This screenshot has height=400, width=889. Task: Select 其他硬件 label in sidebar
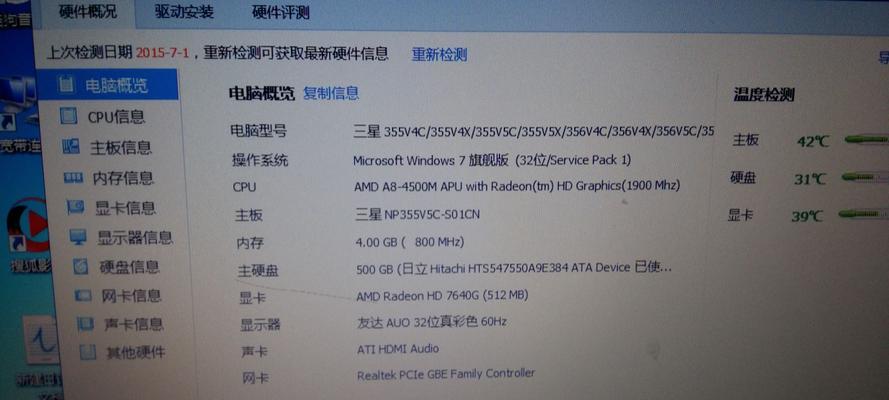(x=136, y=352)
